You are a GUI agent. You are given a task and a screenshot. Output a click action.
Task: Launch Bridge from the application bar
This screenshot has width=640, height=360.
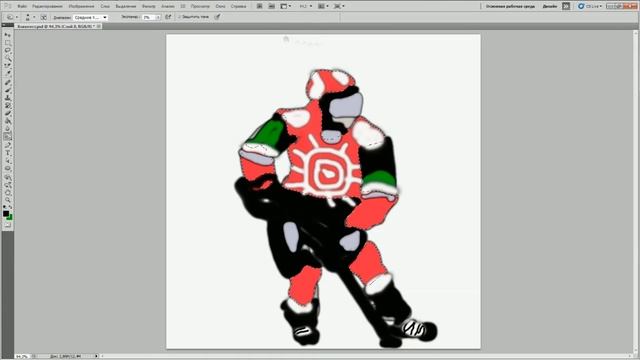(260, 6)
